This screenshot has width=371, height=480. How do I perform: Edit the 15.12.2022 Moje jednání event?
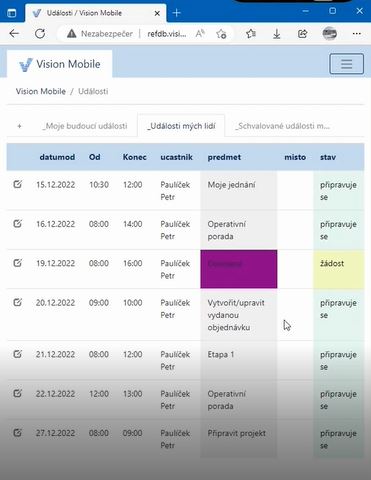(x=18, y=184)
